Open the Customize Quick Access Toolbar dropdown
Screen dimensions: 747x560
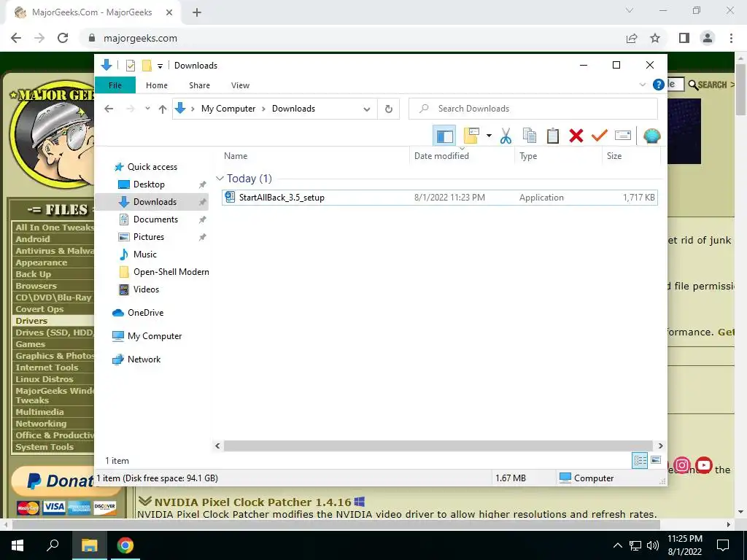(x=160, y=66)
